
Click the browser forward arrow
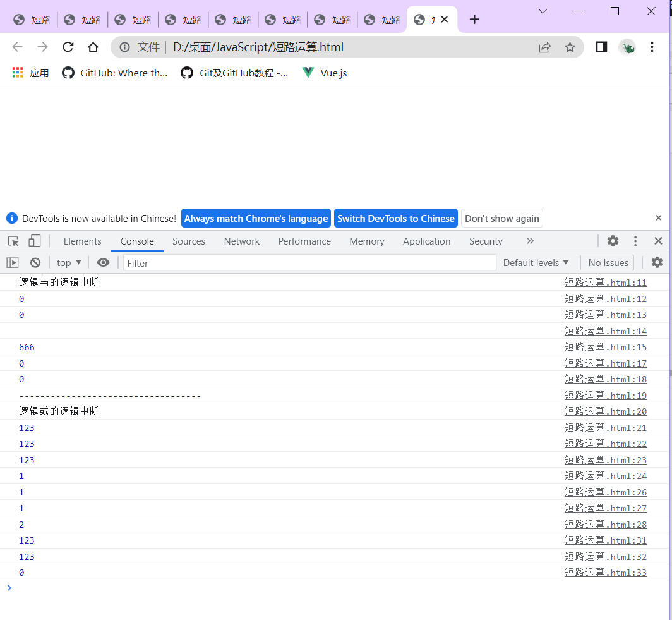pyautogui.click(x=42, y=47)
